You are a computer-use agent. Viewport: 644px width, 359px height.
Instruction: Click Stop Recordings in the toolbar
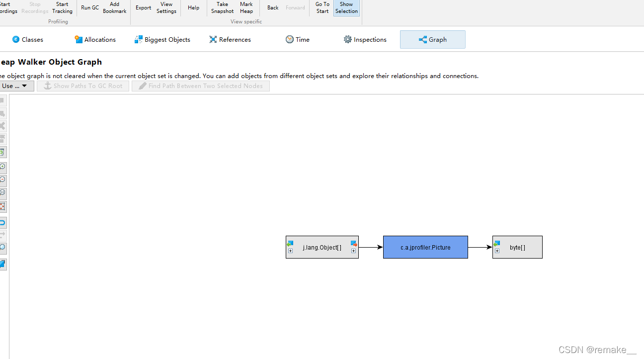35,7
